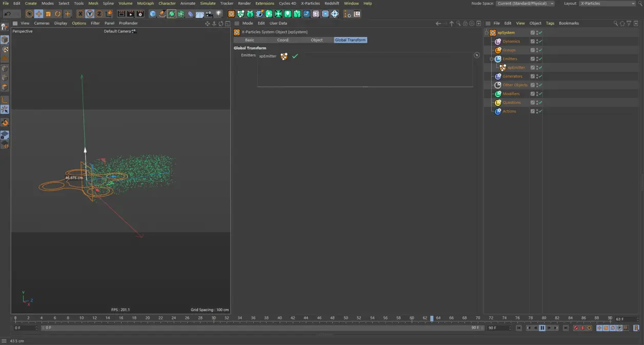
Task: Open the Node Space dropdown
Action: pyautogui.click(x=525, y=3)
